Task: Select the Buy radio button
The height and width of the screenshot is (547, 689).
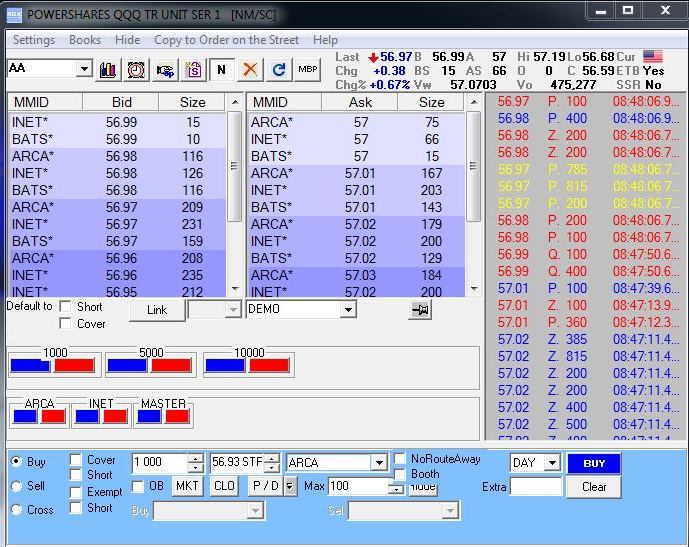Action: [x=17, y=461]
